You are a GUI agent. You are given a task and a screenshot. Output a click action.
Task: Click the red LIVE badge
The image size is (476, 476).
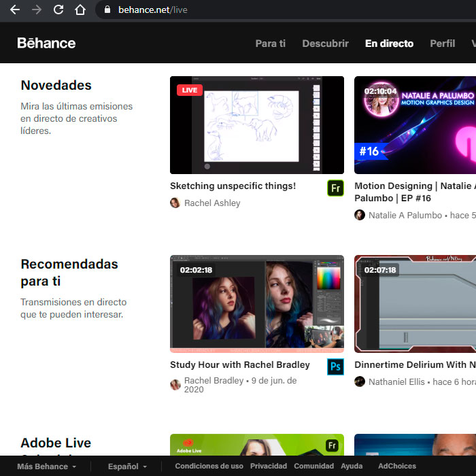pos(190,90)
